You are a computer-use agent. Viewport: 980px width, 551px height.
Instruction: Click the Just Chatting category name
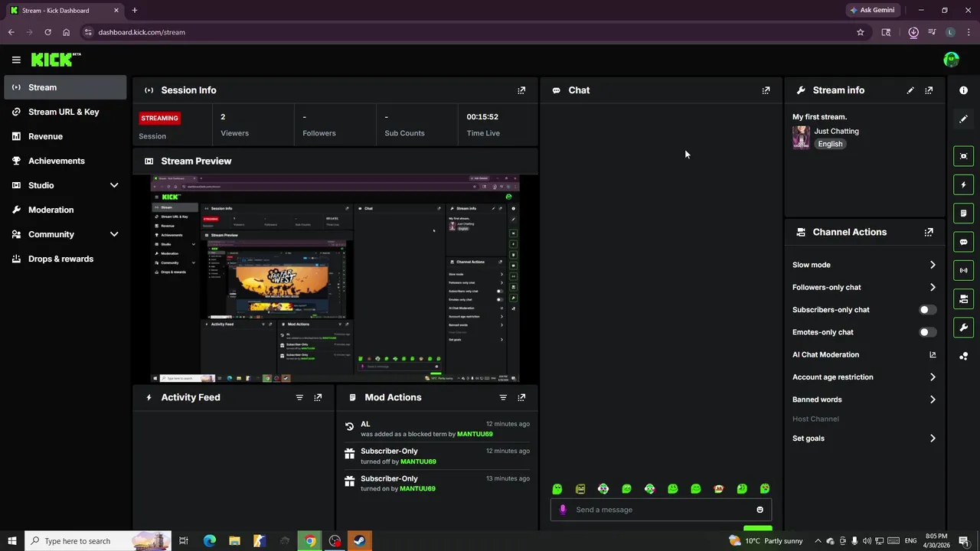836,131
